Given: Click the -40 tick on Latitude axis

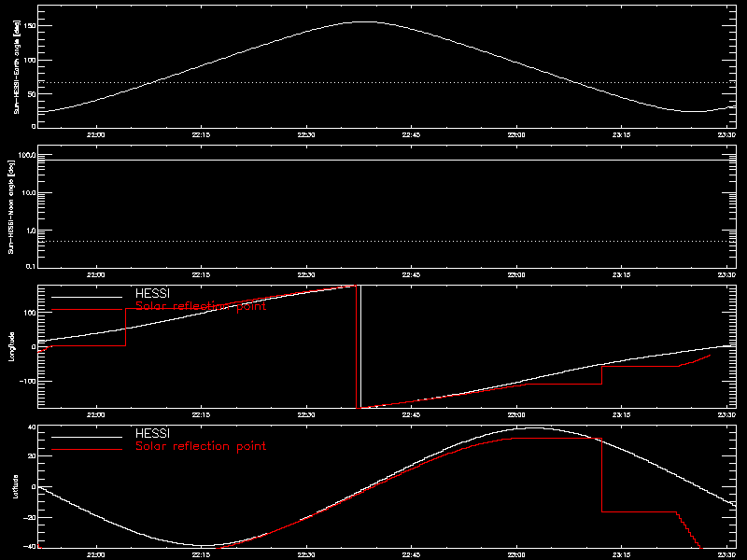Looking at the screenshot, I should (30, 546).
